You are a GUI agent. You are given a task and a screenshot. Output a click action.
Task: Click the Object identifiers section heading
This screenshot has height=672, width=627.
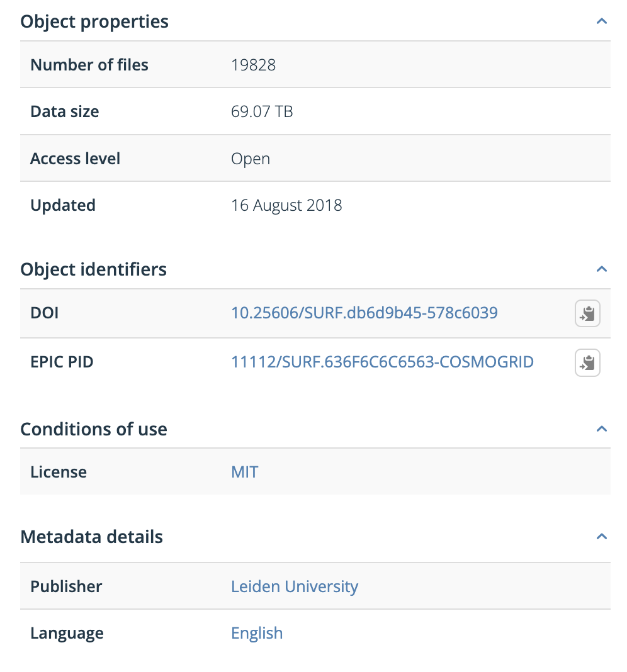[93, 269]
